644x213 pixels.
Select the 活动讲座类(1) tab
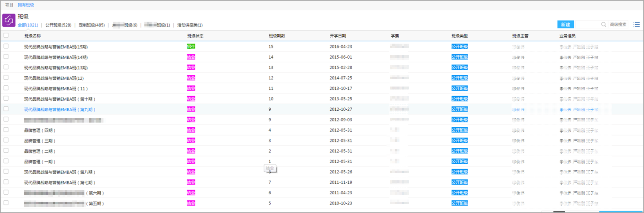coord(190,25)
